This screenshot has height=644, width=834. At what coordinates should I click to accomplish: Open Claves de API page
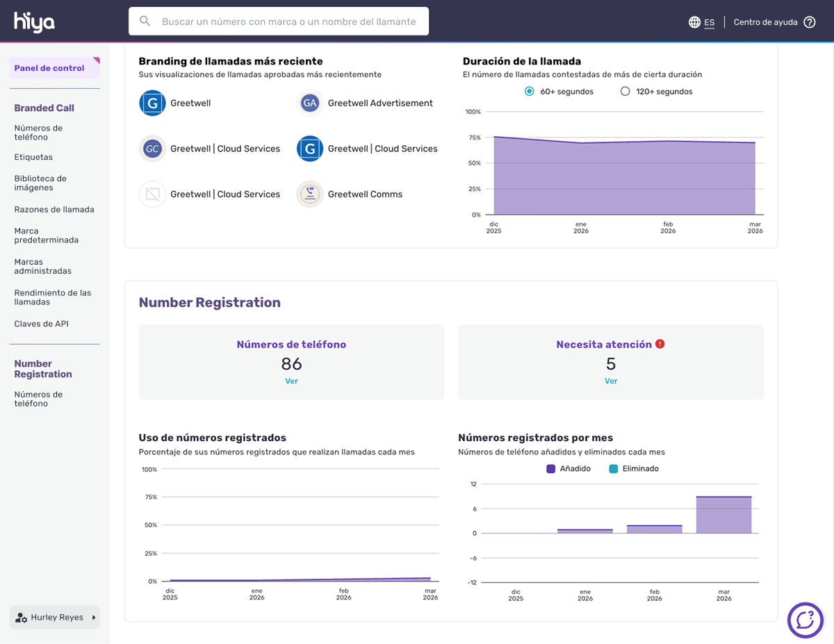point(41,324)
